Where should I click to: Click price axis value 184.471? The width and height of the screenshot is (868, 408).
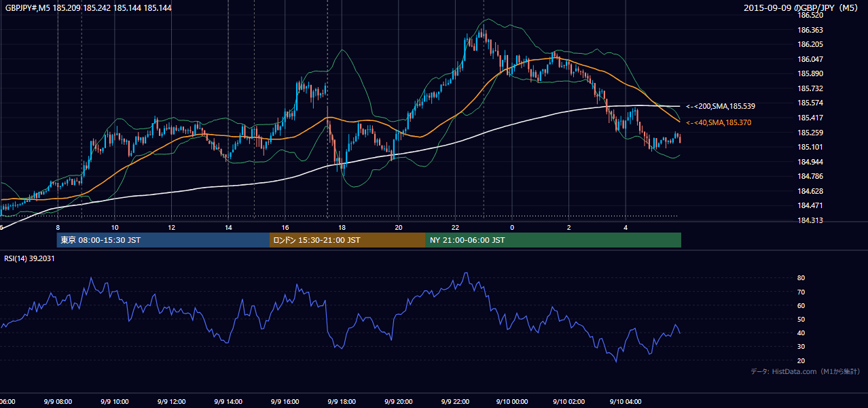pos(810,205)
